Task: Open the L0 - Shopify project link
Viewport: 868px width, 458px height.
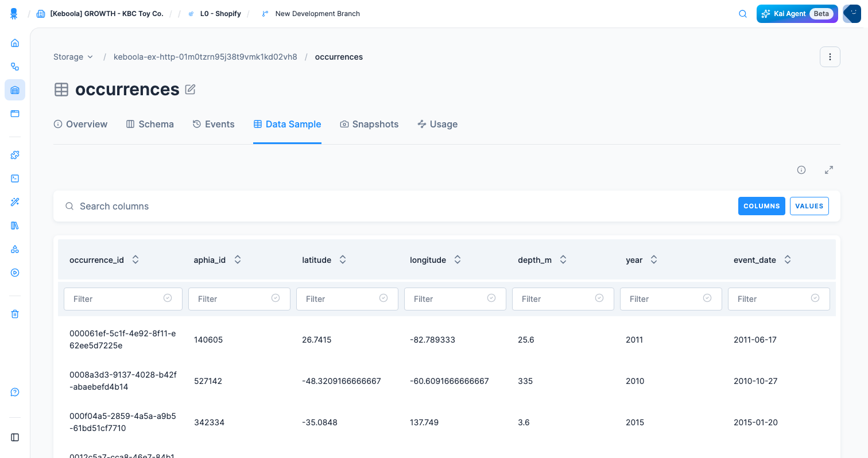Action: 220,14
